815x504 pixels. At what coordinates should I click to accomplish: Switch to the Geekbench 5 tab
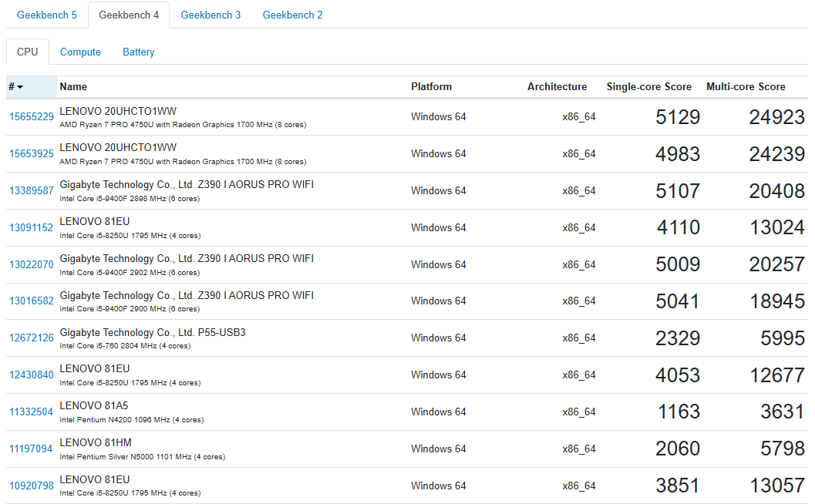click(47, 15)
